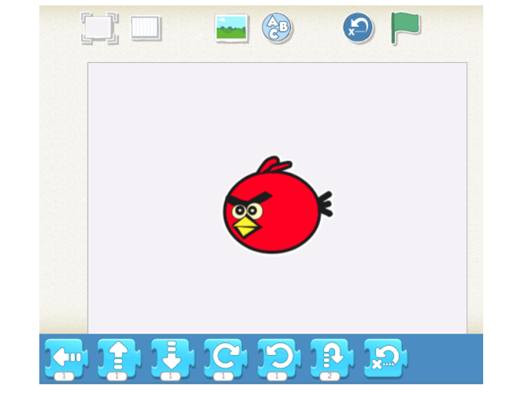Add text with the ABC button

277,27
